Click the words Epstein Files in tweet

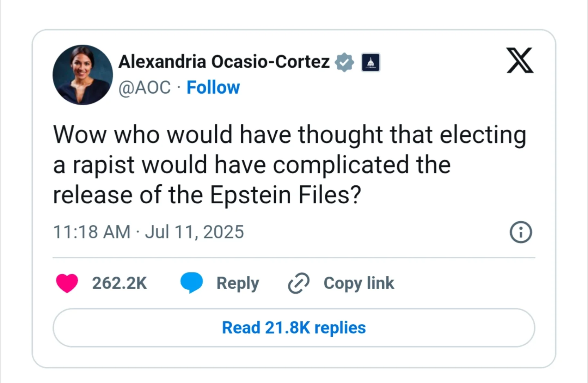pyautogui.click(x=285, y=195)
